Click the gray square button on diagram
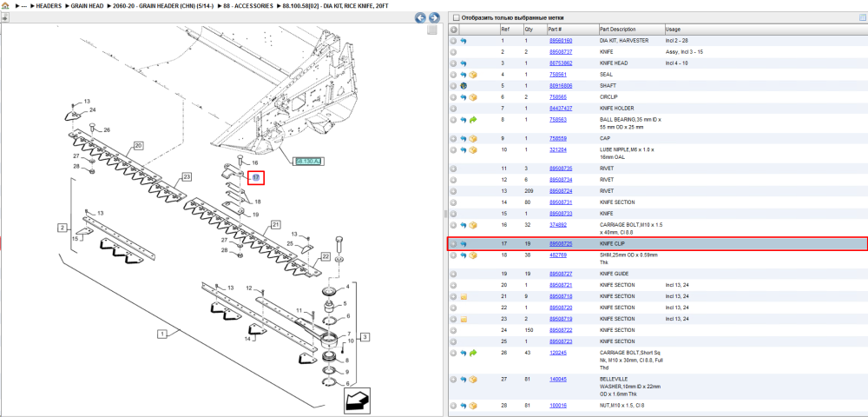This screenshot has height=417, width=868. (433, 30)
